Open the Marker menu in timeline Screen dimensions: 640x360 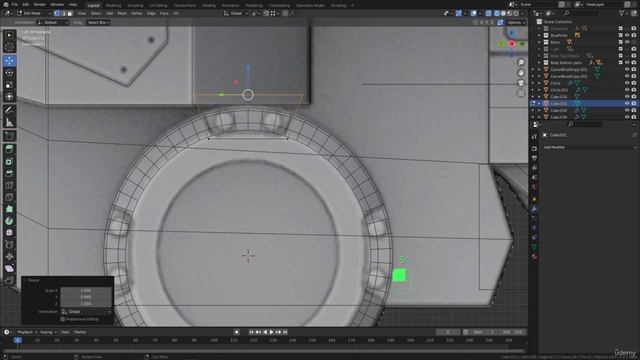point(80,332)
